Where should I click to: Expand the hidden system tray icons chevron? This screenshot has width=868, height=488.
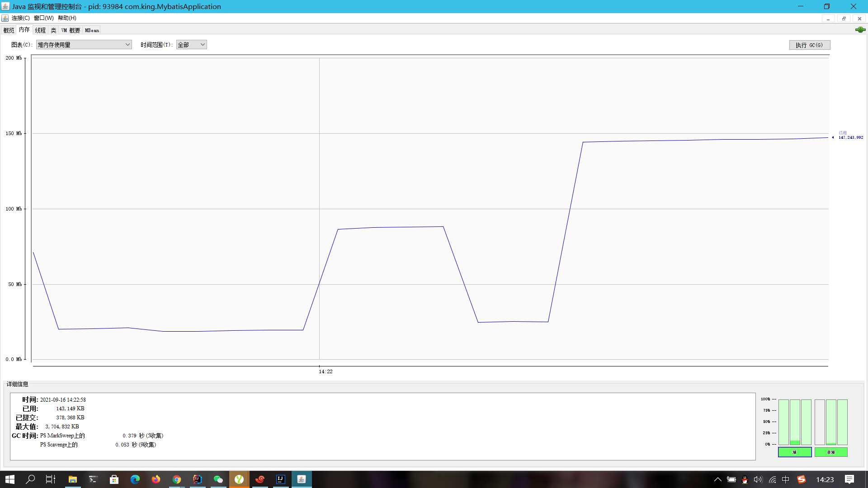click(717, 479)
